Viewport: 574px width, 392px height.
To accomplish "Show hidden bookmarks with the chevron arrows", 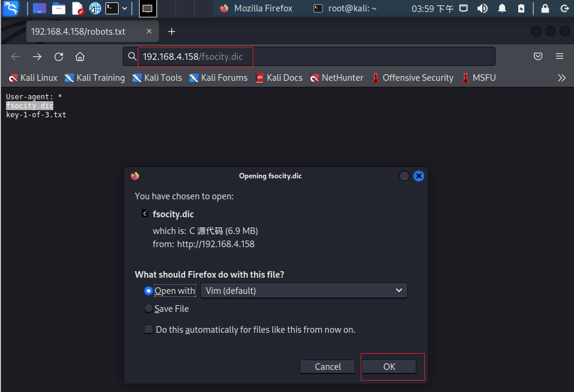I will coord(561,77).
